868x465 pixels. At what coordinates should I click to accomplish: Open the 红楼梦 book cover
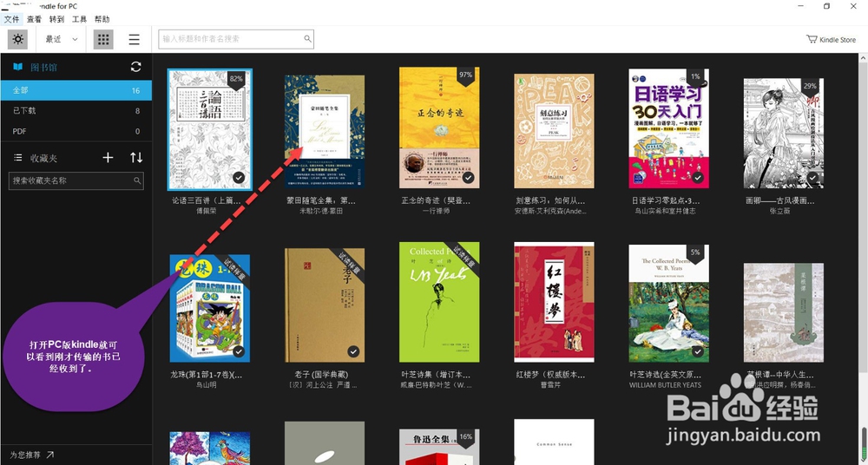(554, 302)
